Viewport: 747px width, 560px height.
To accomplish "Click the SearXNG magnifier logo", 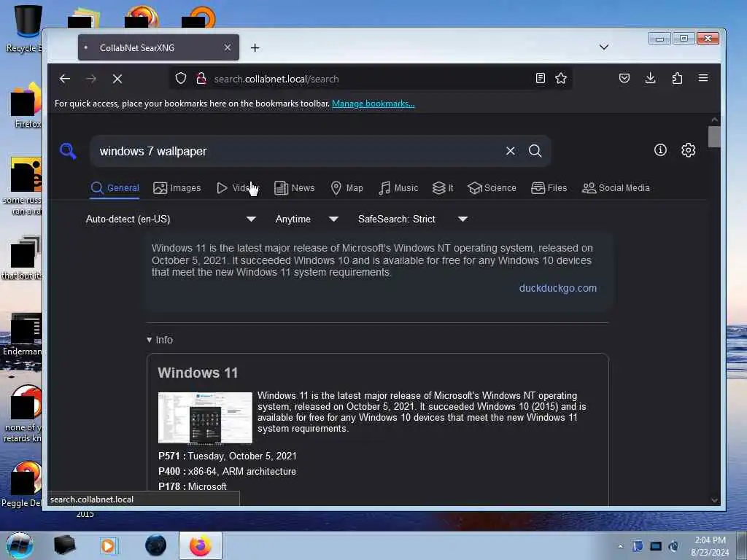I will pos(68,151).
